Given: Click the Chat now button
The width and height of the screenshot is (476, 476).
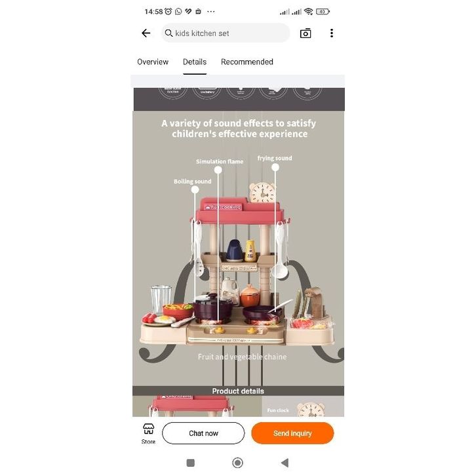Looking at the screenshot, I should (203, 433).
